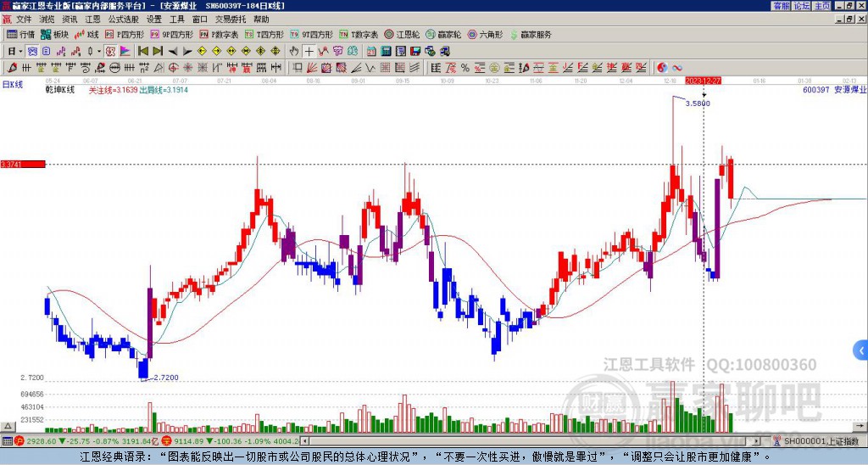Open the calculator tool
This screenshot has height=465, width=868.
(386, 51)
